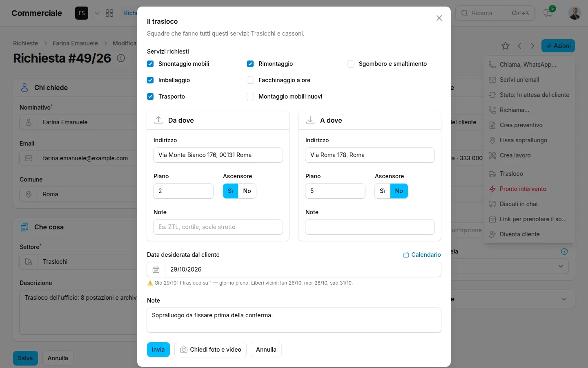Set Da dove Ascensore to No
Screen dimensions: 588x368
coord(247,191)
